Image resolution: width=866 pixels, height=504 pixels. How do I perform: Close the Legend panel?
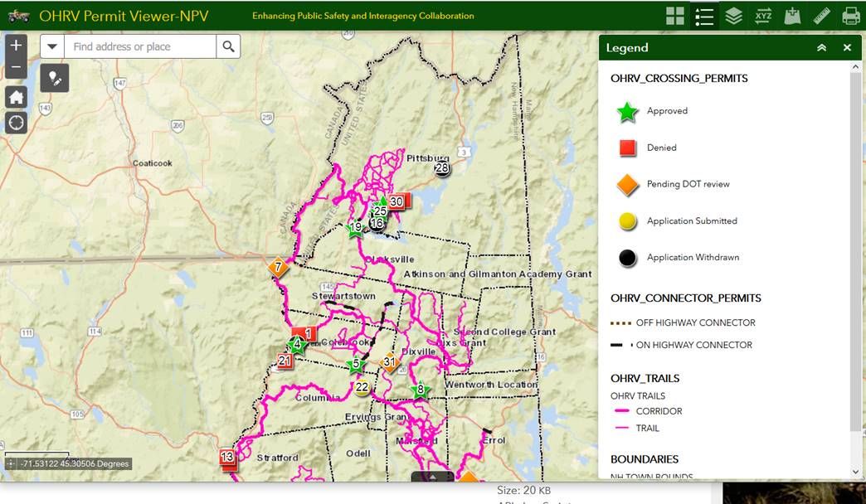[847, 48]
